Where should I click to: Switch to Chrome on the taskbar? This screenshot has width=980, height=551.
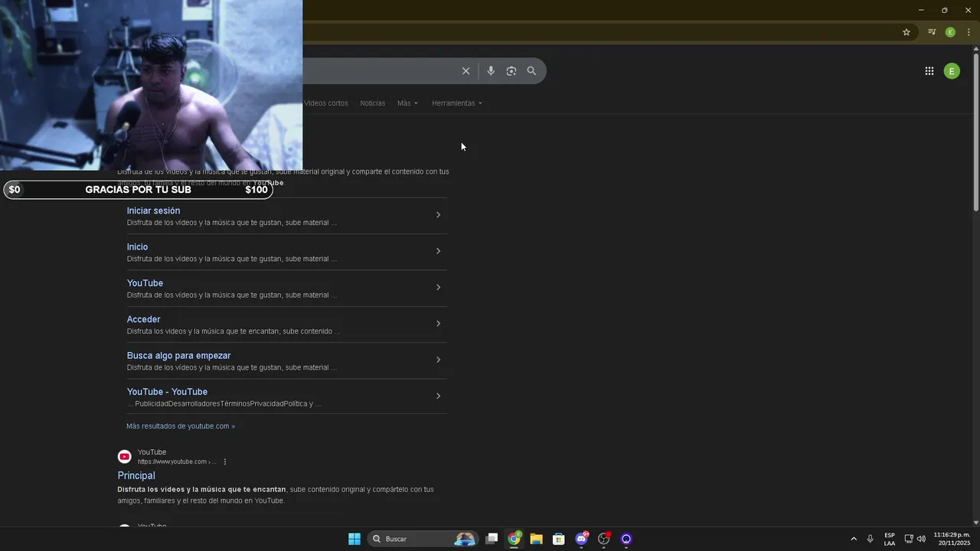tap(514, 539)
